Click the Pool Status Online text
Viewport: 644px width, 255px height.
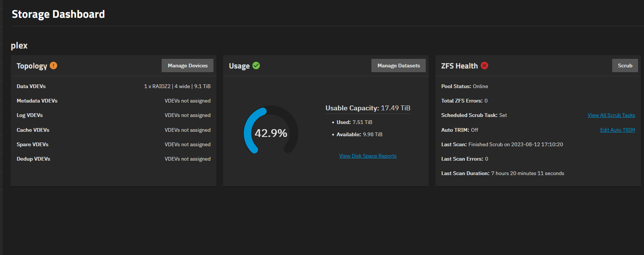(480, 86)
